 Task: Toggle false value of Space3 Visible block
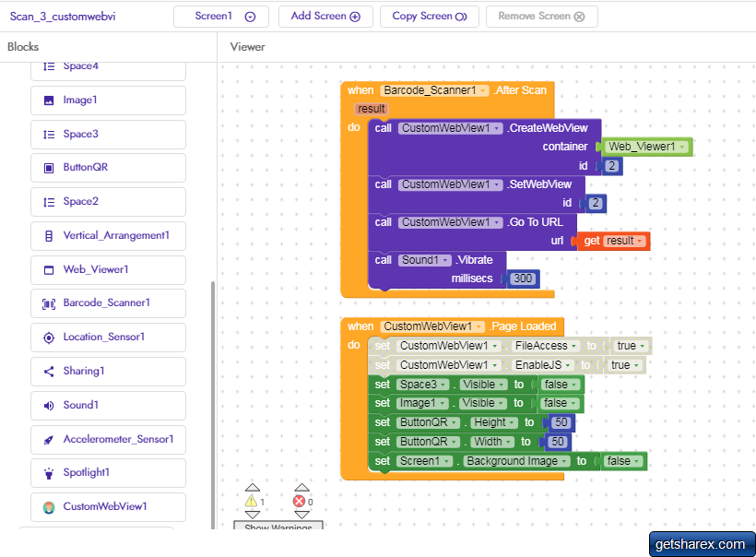pyautogui.click(x=561, y=385)
